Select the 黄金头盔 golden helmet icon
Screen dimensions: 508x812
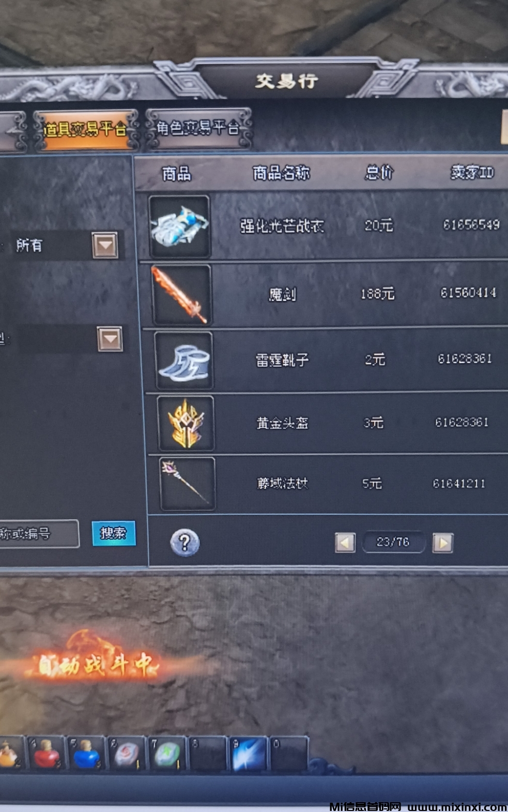coord(186,423)
